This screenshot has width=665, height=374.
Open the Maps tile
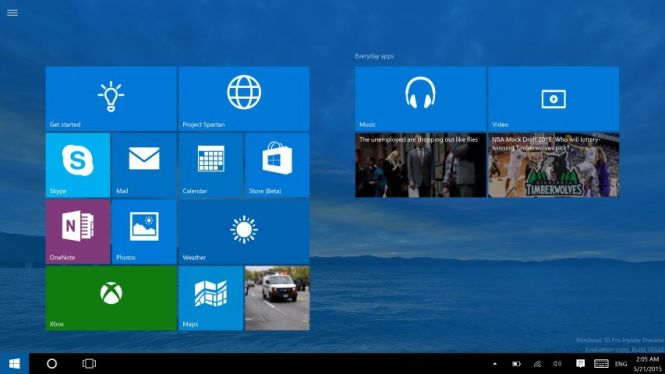(x=211, y=298)
